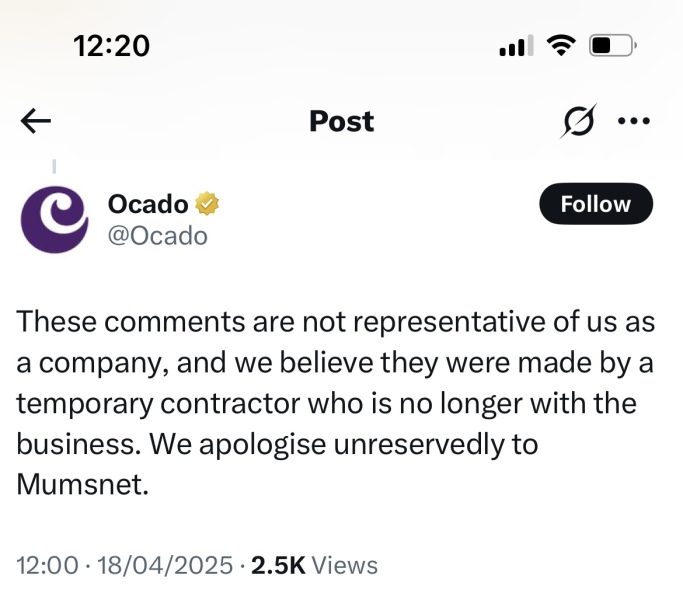Open the Ocado display name
This screenshot has height=600, width=683.
[x=148, y=204]
